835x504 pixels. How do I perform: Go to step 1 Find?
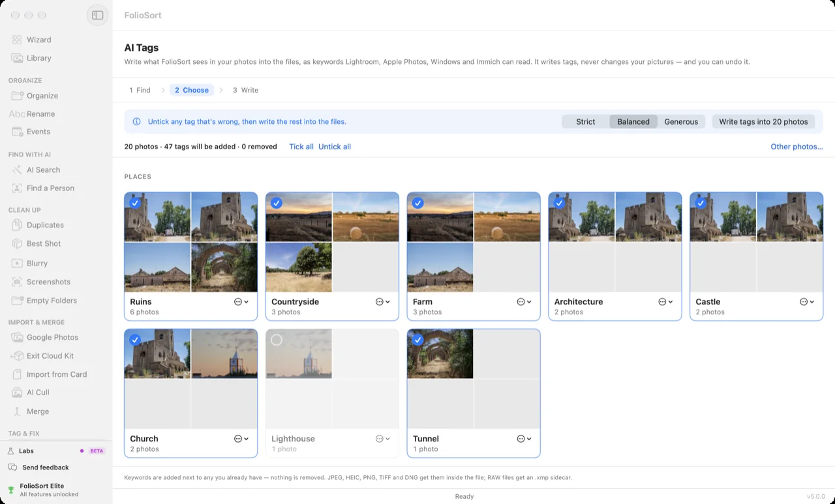click(x=140, y=90)
